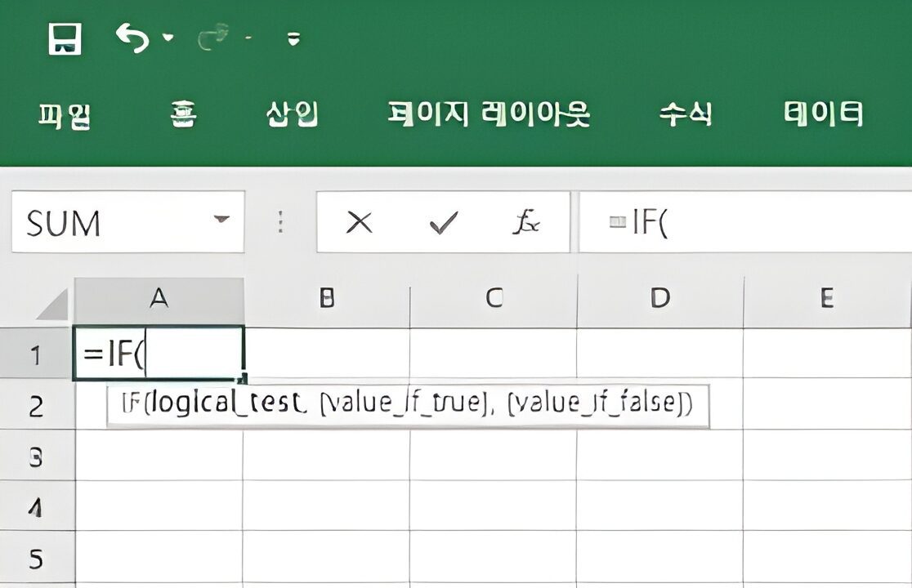The height and width of the screenshot is (588, 912).
Task: Open the 데이터 (Data) ribbon tab
Action: point(823,114)
